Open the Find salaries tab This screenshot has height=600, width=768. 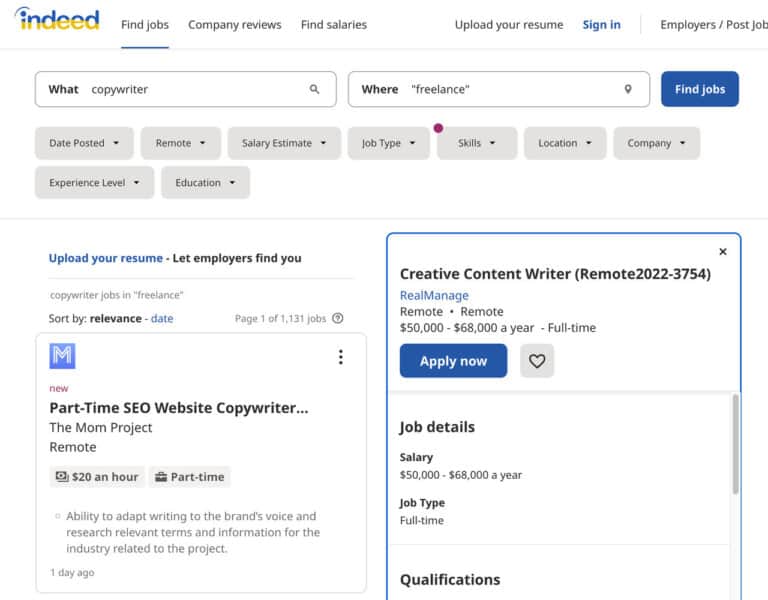tap(334, 25)
